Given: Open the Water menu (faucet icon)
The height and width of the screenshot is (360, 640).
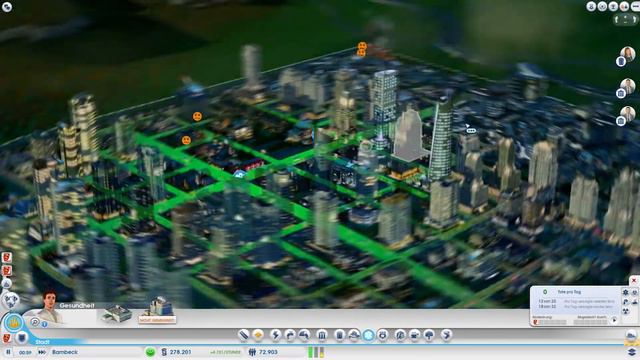Looking at the screenshot, I should pos(290,335).
